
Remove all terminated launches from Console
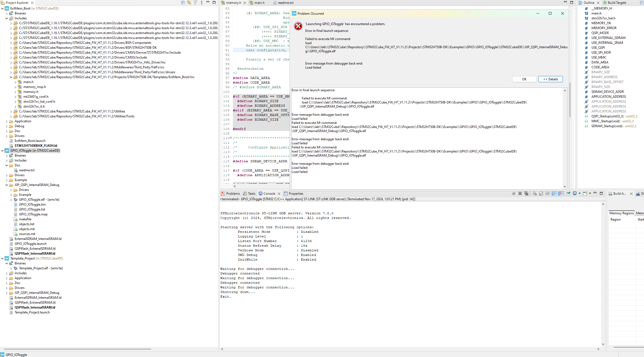pyautogui.click(x=526, y=194)
